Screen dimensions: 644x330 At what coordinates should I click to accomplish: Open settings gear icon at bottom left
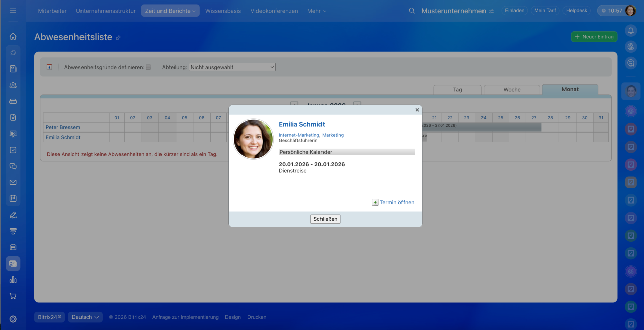(13, 319)
